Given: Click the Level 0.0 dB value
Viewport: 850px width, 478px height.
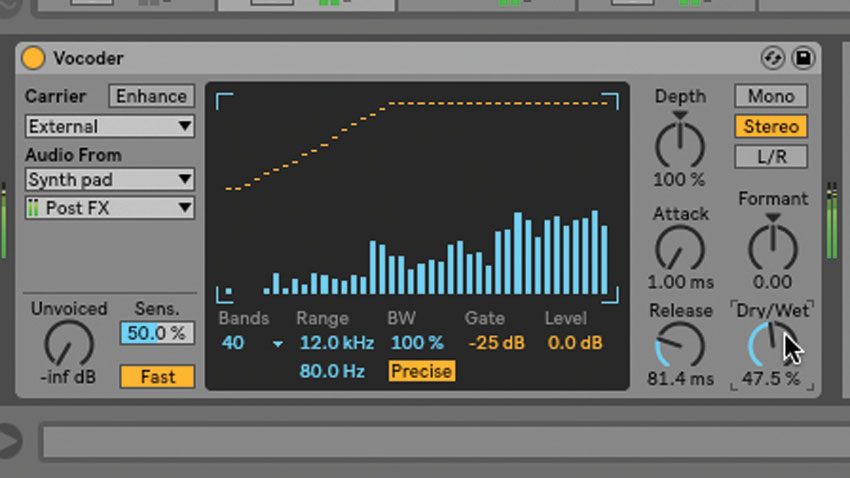Looking at the screenshot, I should pos(575,343).
